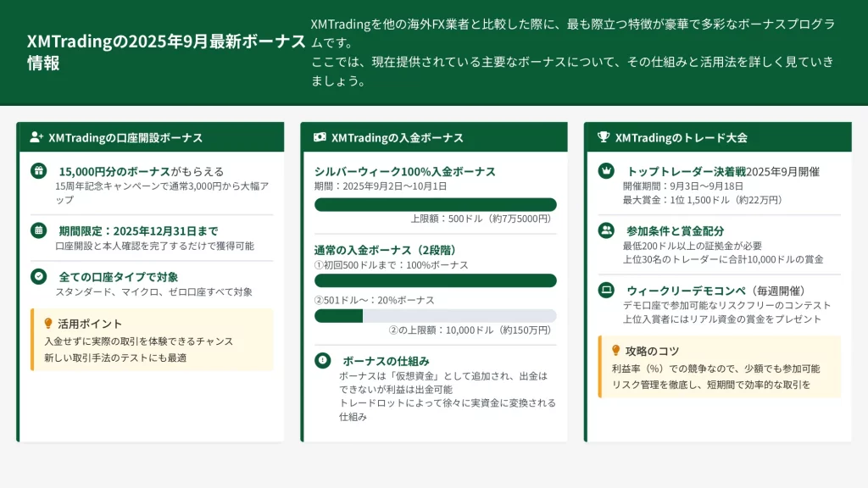This screenshot has width=868, height=488.
Task: Click the シルバーウィーク100%入金ボーナス progress bar
Action: coord(435,204)
